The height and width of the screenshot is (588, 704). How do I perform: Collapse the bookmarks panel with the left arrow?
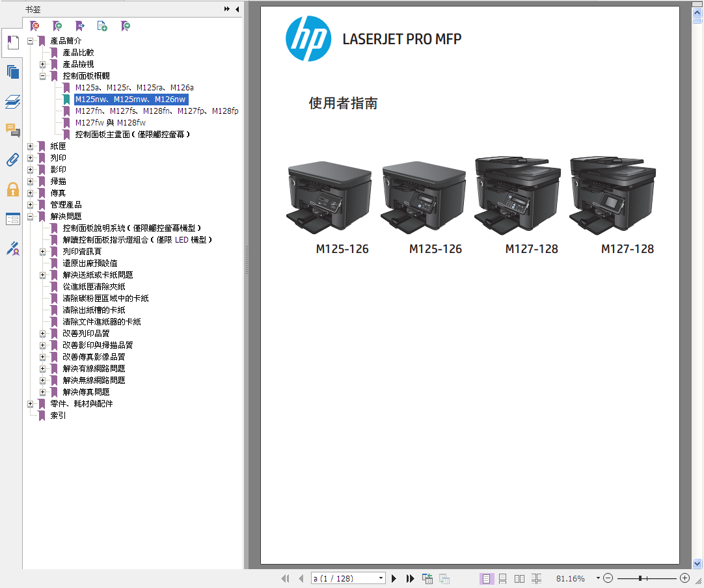point(237,9)
